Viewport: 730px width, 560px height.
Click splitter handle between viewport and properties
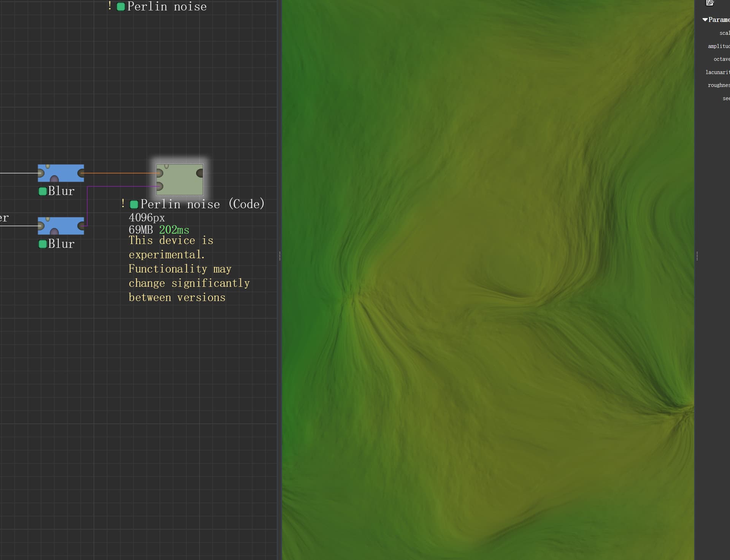(697, 256)
